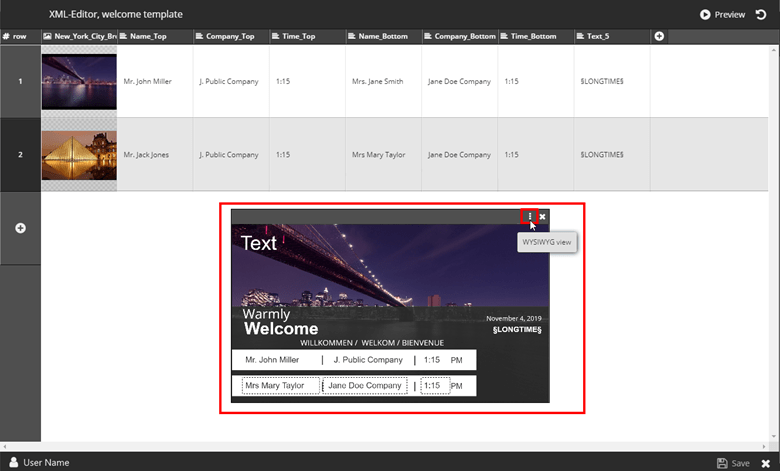Select the Time_Top column header

pyautogui.click(x=307, y=36)
